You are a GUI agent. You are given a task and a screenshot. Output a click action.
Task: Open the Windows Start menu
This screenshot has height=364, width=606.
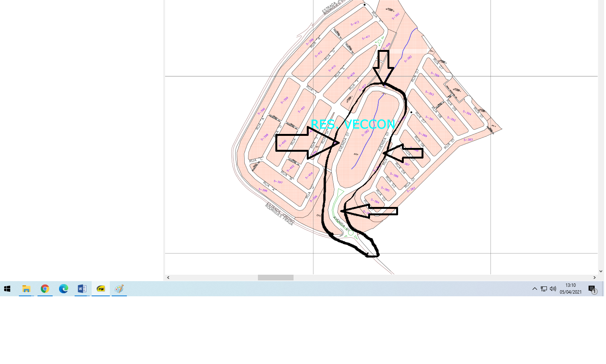click(7, 289)
